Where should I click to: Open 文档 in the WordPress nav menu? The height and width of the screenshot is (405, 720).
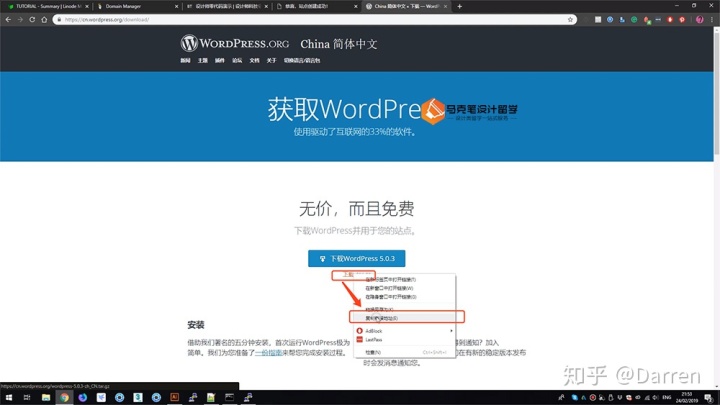[x=254, y=61]
